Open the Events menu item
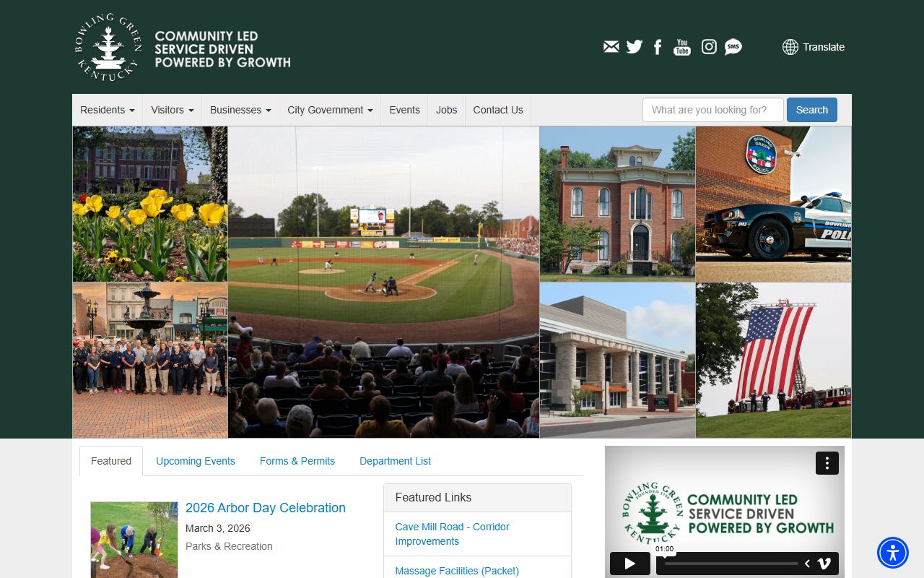924x578 pixels. (404, 110)
